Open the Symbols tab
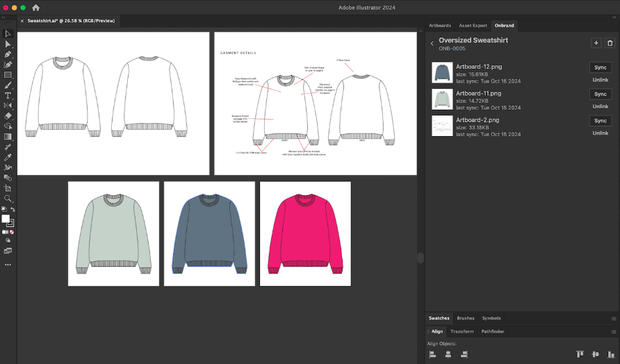 [491, 318]
